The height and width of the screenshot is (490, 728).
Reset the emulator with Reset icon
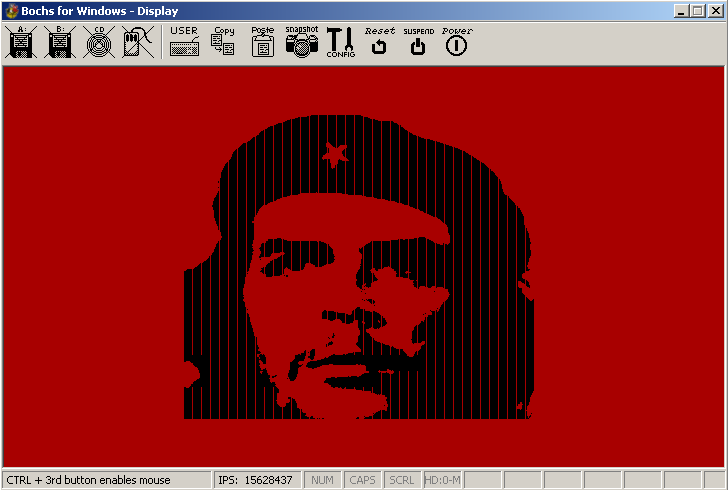tap(379, 42)
